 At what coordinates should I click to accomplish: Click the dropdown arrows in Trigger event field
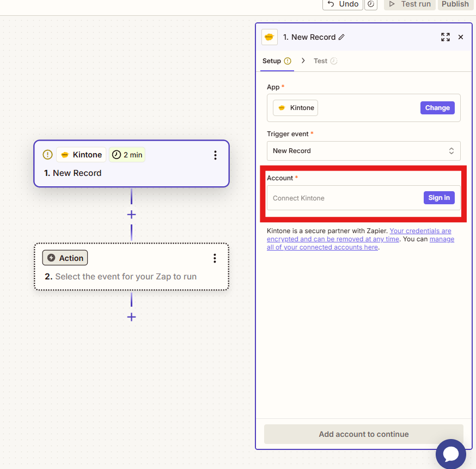pyautogui.click(x=451, y=151)
